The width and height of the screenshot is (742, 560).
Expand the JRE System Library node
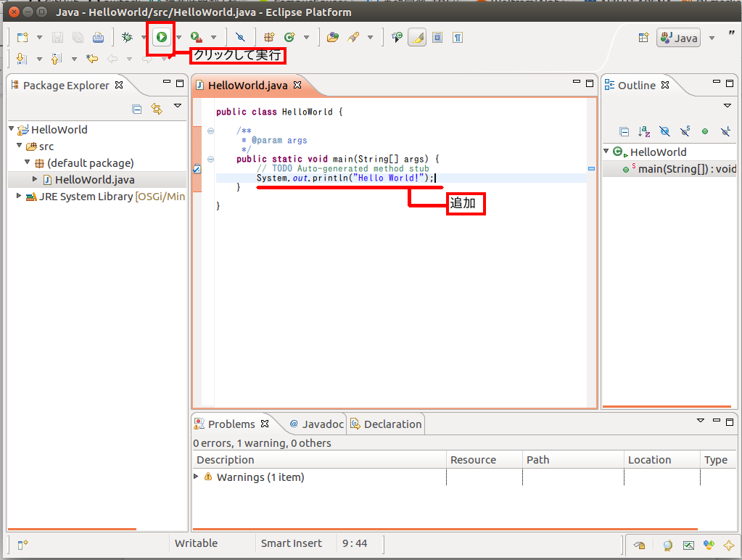tap(18, 196)
